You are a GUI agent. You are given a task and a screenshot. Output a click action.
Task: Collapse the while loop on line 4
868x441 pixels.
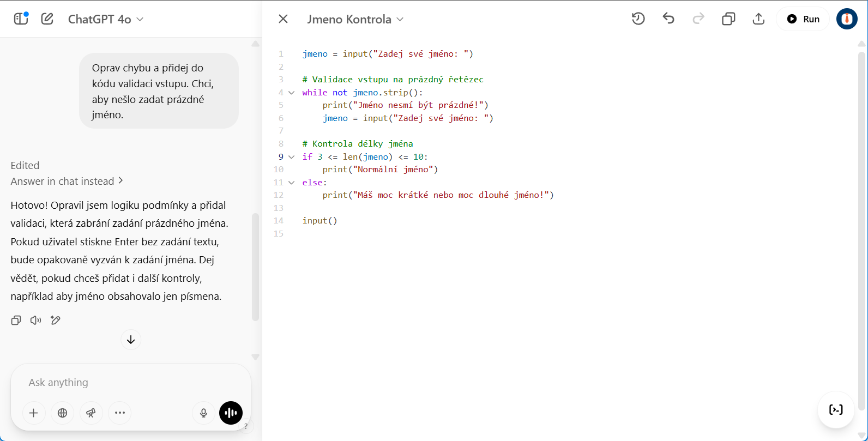(x=292, y=93)
